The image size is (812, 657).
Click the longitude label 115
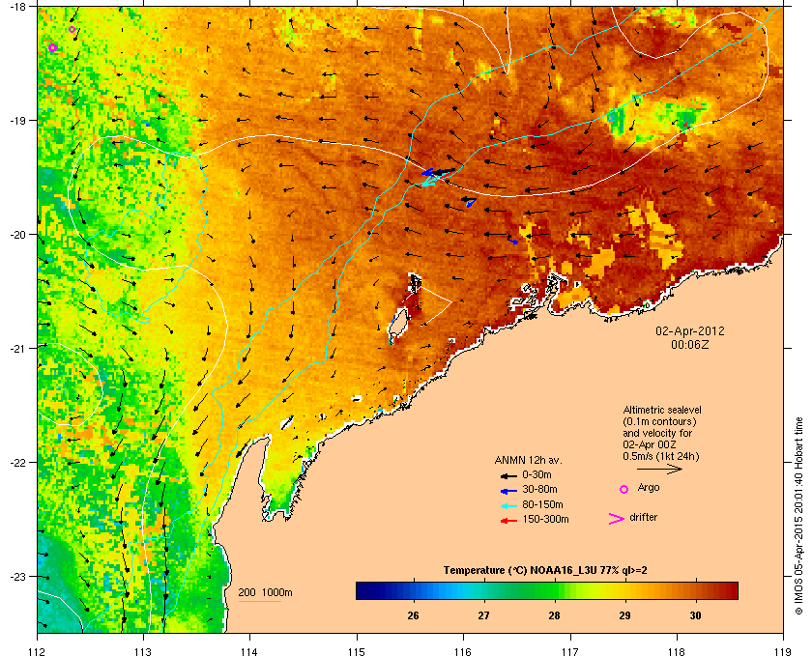[x=357, y=651]
